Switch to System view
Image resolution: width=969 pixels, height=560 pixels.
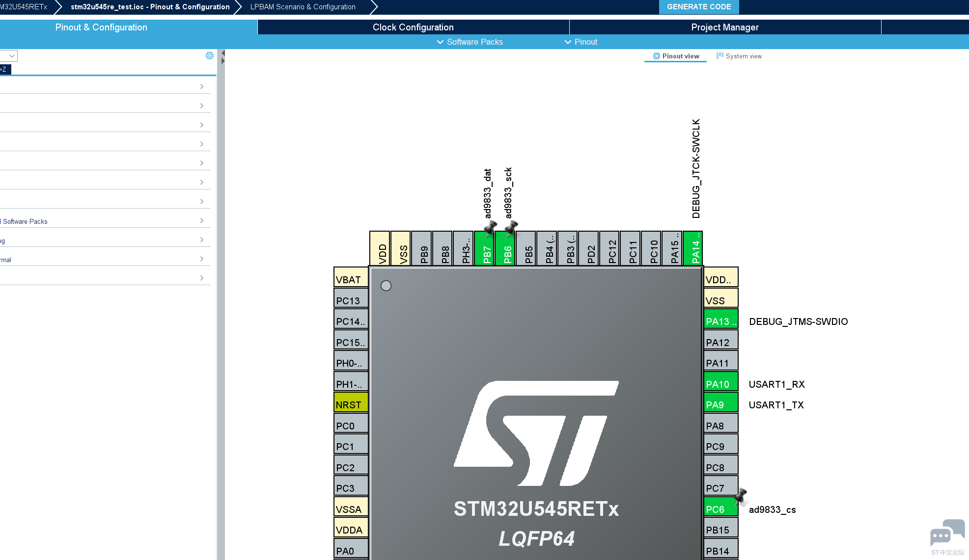pos(739,56)
